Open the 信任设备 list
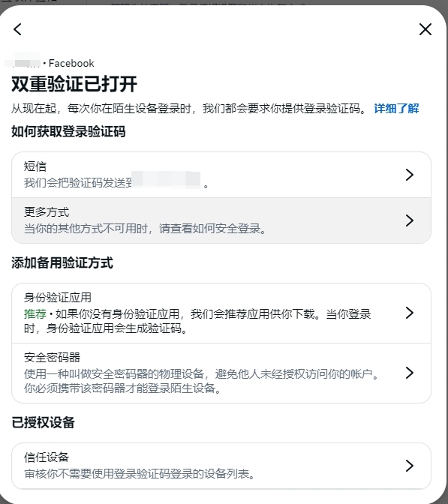Viewport: 448px width, 504px height. click(221, 466)
